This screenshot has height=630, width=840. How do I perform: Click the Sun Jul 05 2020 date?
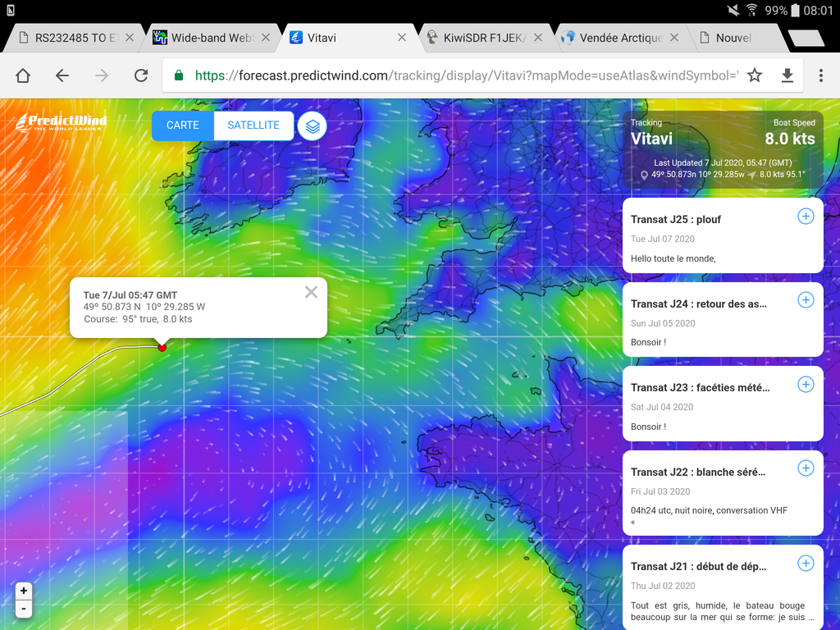point(663,323)
